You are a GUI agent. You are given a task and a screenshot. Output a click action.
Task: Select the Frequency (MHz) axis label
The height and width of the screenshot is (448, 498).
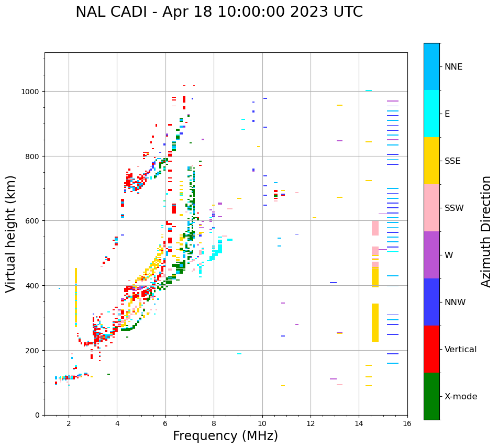(225, 436)
